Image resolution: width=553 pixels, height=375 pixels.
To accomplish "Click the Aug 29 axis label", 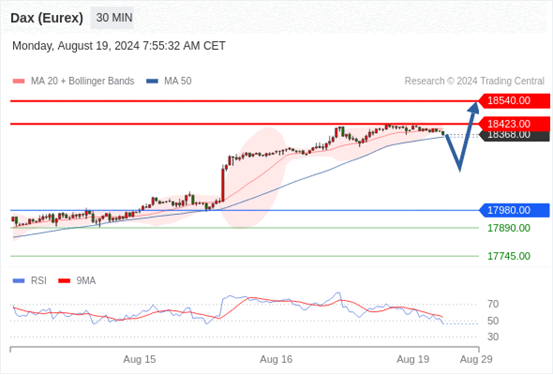I will click(476, 360).
